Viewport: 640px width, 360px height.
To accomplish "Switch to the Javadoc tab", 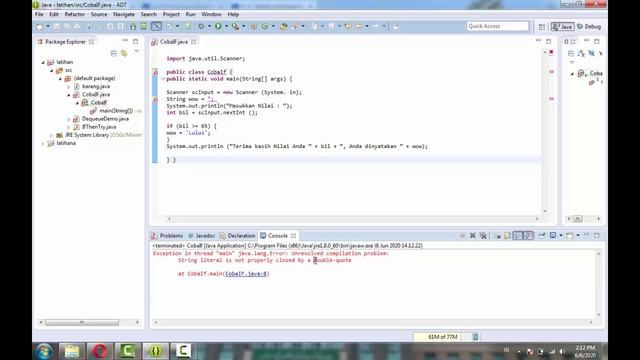I will tap(201, 236).
